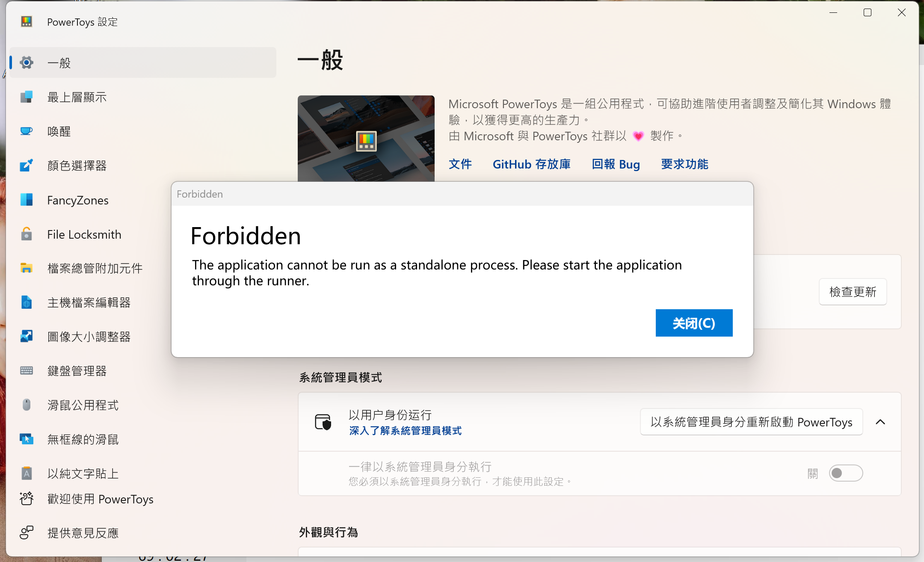
Task: Click the PowerToys preview thumbnail image
Action: tap(366, 138)
